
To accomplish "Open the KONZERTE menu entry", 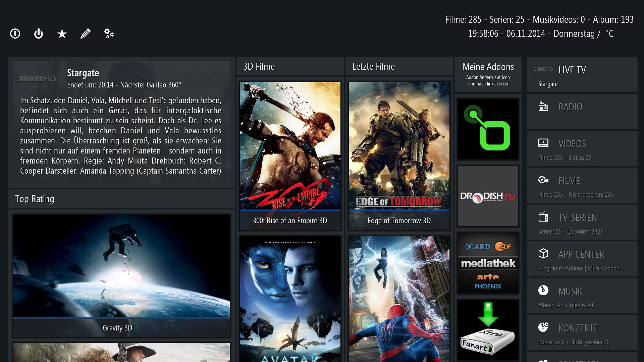I will tap(582, 333).
